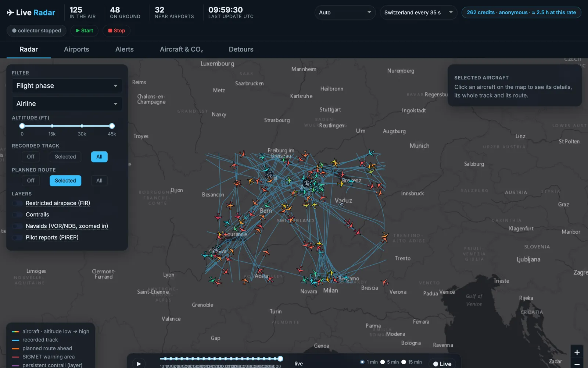Select the 15 min interval radio
Screen dimensions: 588x368
click(404, 362)
